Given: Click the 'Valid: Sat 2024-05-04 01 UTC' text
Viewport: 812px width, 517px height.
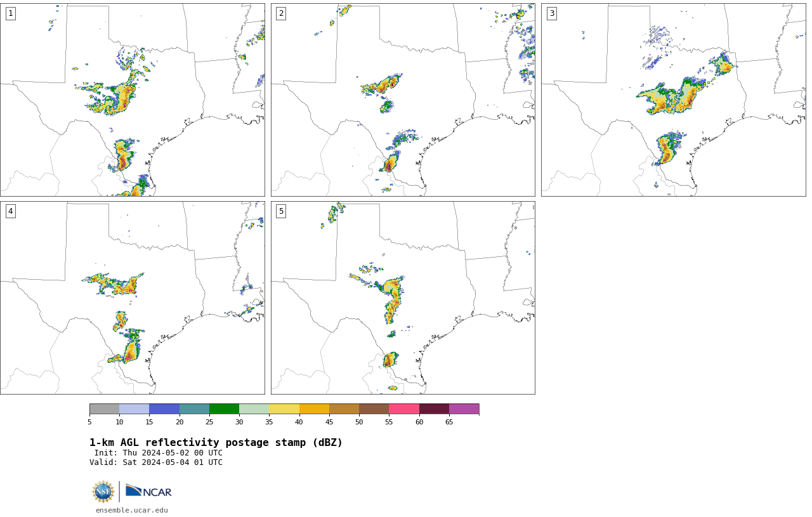Looking at the screenshot, I should coord(156,462).
